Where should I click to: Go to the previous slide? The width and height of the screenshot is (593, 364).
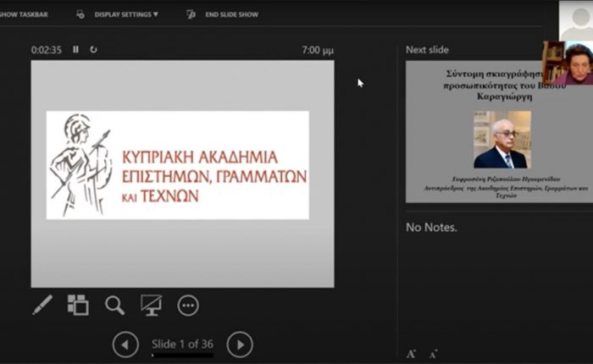tap(125, 345)
